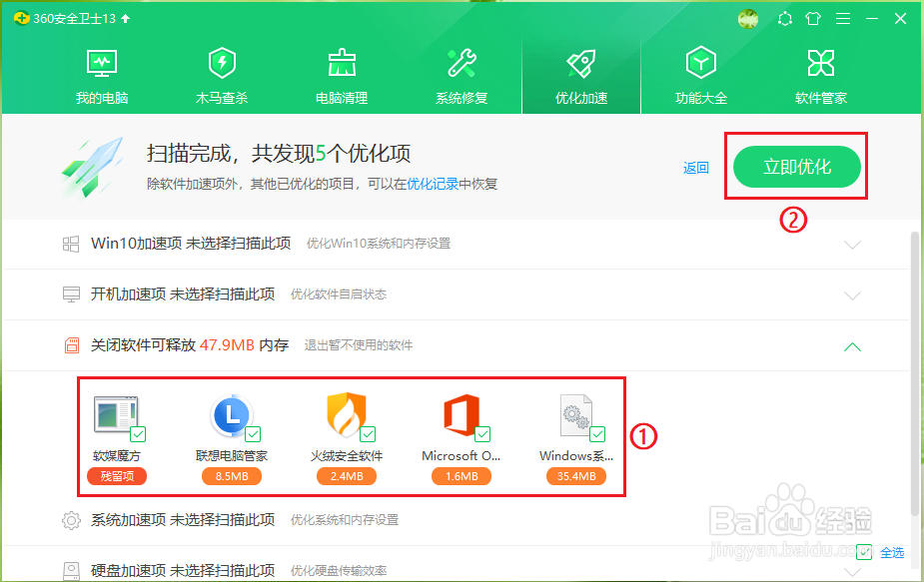Image resolution: width=924 pixels, height=582 pixels.
Task: Expand the Win10加速项 section chevron
Action: (852, 245)
